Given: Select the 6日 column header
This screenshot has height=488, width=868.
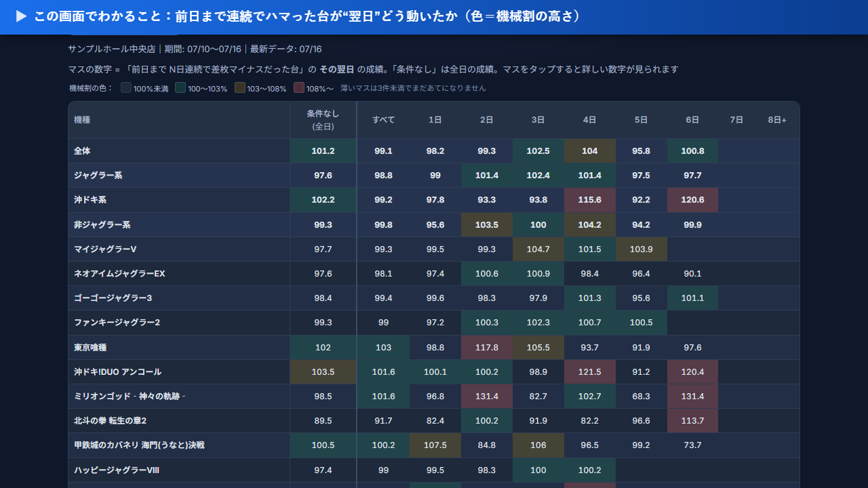Looking at the screenshot, I should coord(692,120).
